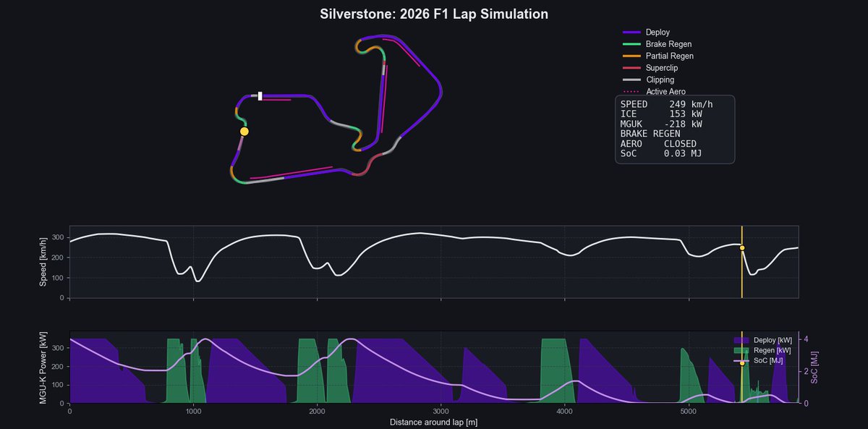The image size is (868, 429).
Task: Click the MGUK -218 kW readout
Action: coord(661,124)
